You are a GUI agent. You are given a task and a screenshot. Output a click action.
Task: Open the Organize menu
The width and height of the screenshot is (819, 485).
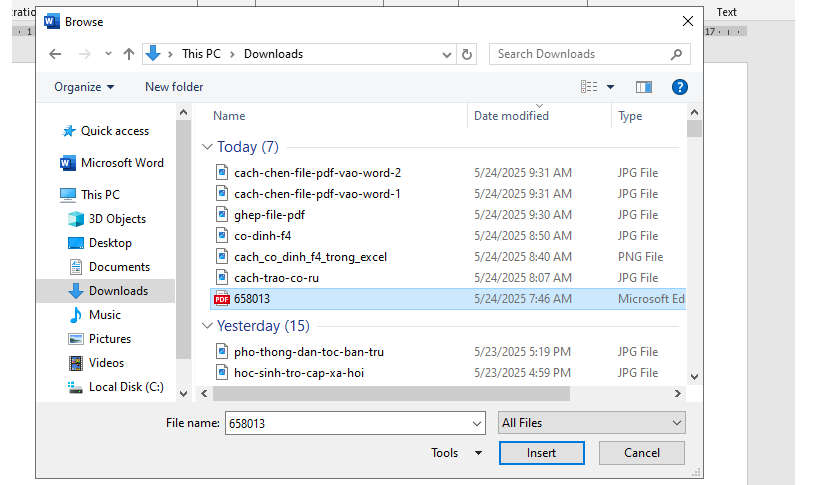[84, 87]
